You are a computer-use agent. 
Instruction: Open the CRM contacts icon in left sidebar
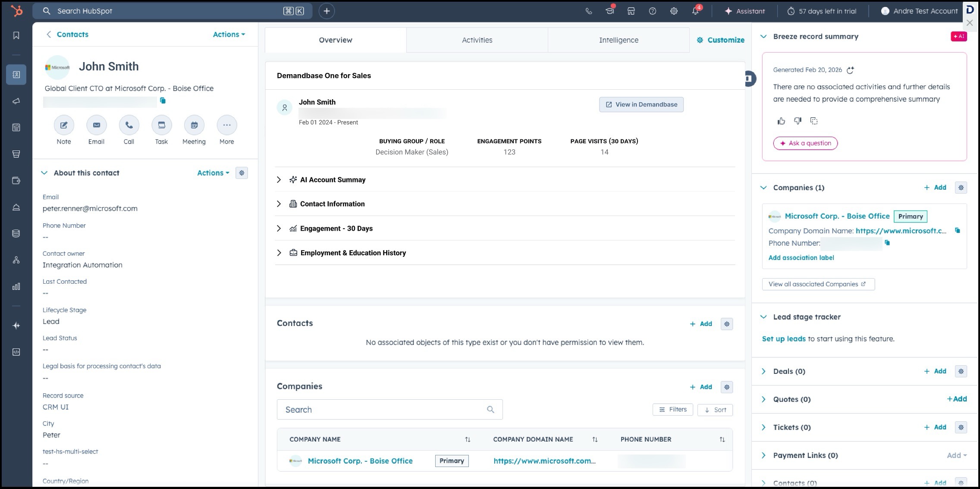[x=16, y=75]
